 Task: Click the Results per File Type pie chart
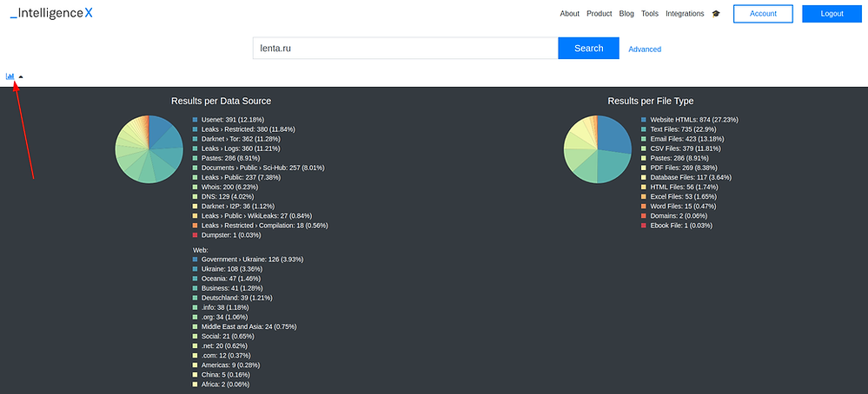[598, 149]
